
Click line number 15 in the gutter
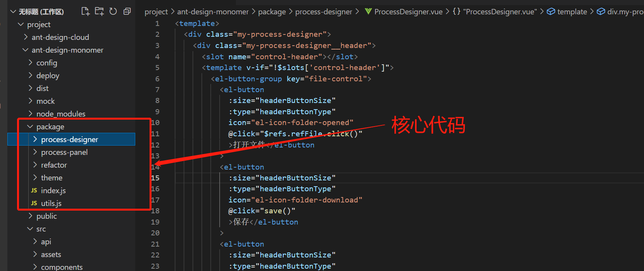click(155, 178)
